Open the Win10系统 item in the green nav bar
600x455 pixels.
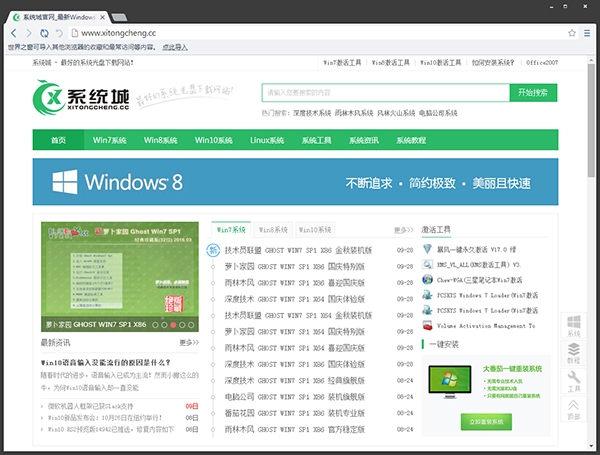point(214,140)
